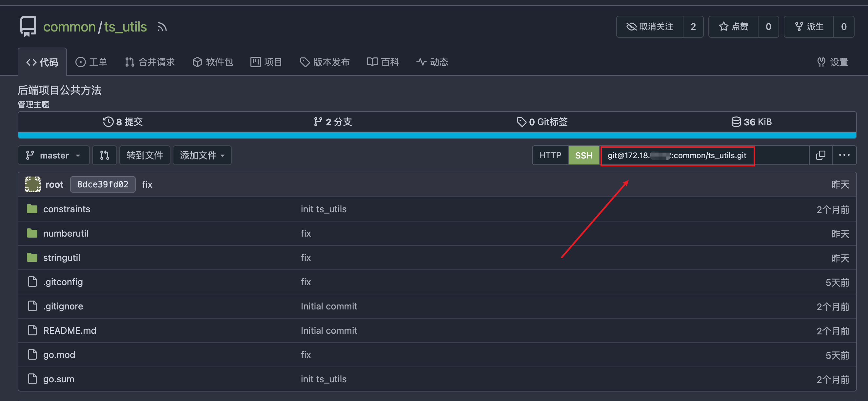The image size is (868, 401).
Task: Open constraints folder name
Action: [x=67, y=209]
